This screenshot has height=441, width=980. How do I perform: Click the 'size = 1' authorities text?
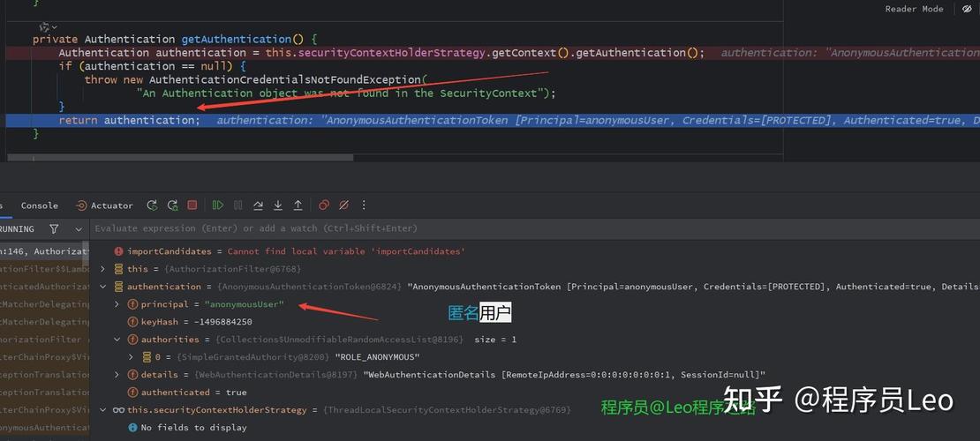495,340
